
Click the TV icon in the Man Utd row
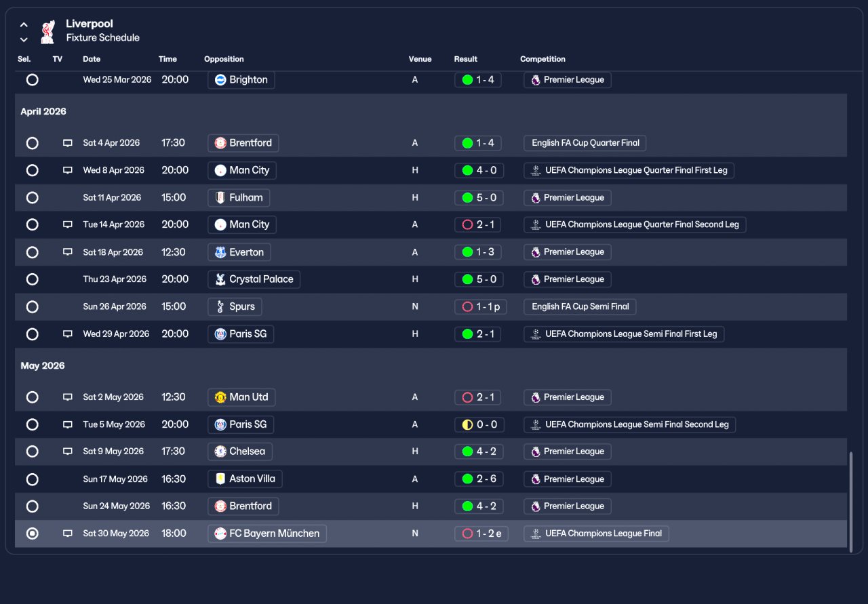pyautogui.click(x=68, y=397)
